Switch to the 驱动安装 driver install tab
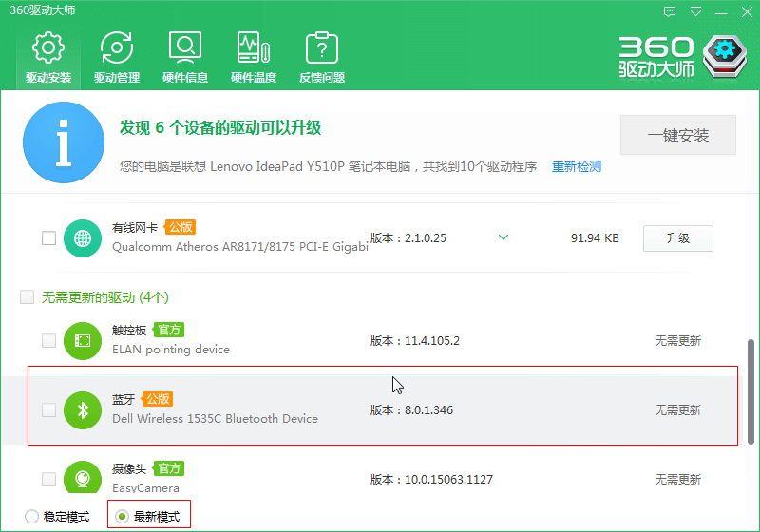Viewport: 760px width, 532px height. point(48,57)
